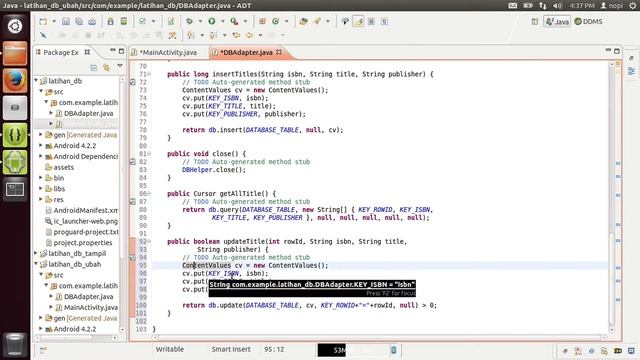Click the Last Edit Location icon

click(x=236, y=35)
